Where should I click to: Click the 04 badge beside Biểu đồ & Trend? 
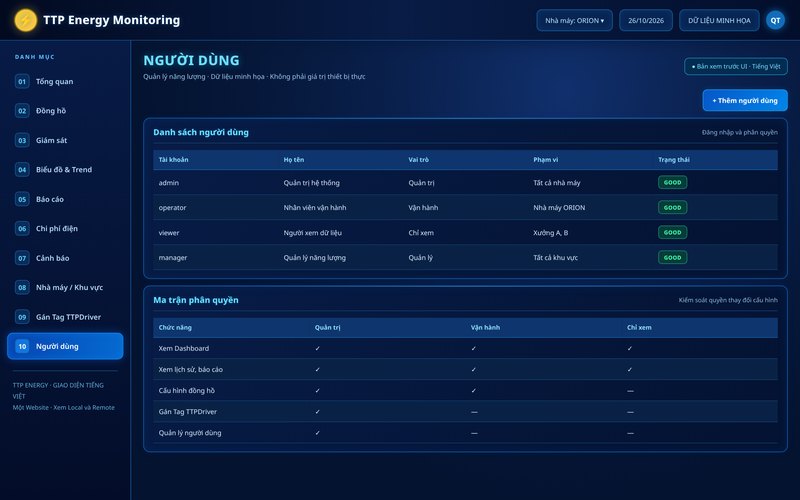pos(22,170)
